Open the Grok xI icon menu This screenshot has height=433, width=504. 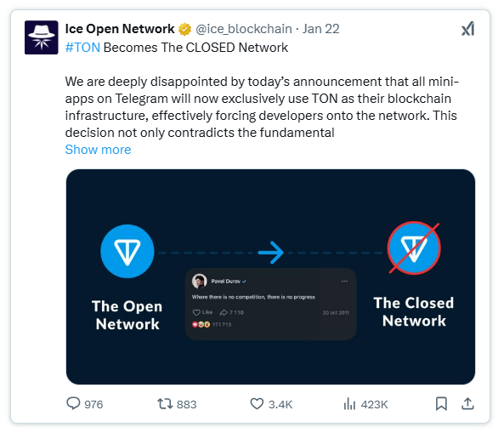coord(467,29)
